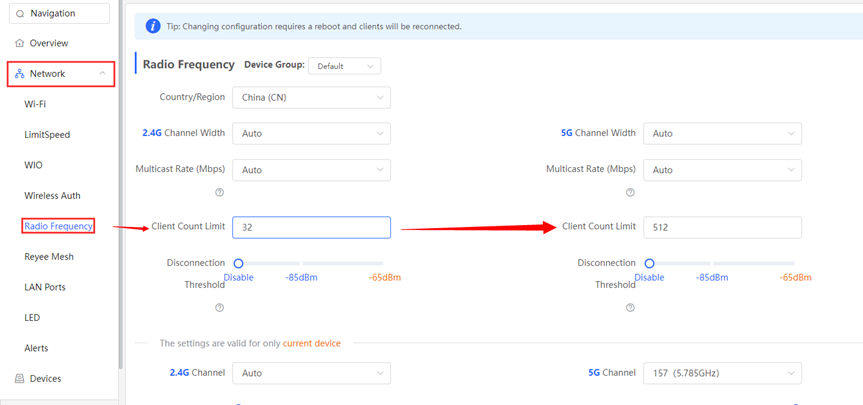The width and height of the screenshot is (863, 405).
Task: Click help icon under 2.4G Multicast Rate
Action: (219, 192)
